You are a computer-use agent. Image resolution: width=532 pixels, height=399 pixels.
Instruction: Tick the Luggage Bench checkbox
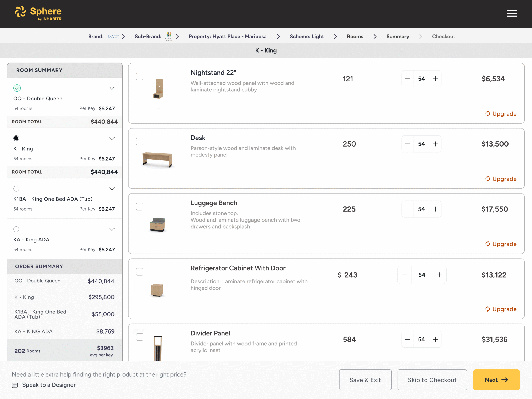139,207
